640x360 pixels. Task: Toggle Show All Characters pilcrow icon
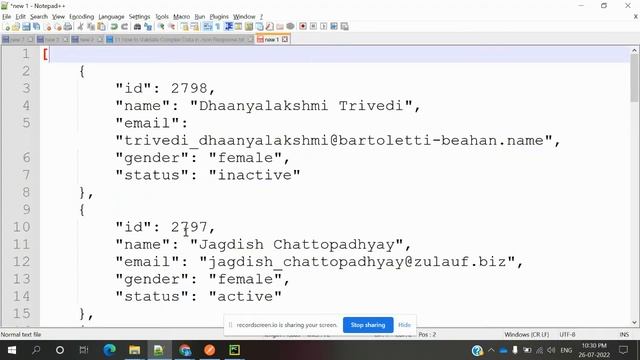pyautogui.click(x=218, y=27)
